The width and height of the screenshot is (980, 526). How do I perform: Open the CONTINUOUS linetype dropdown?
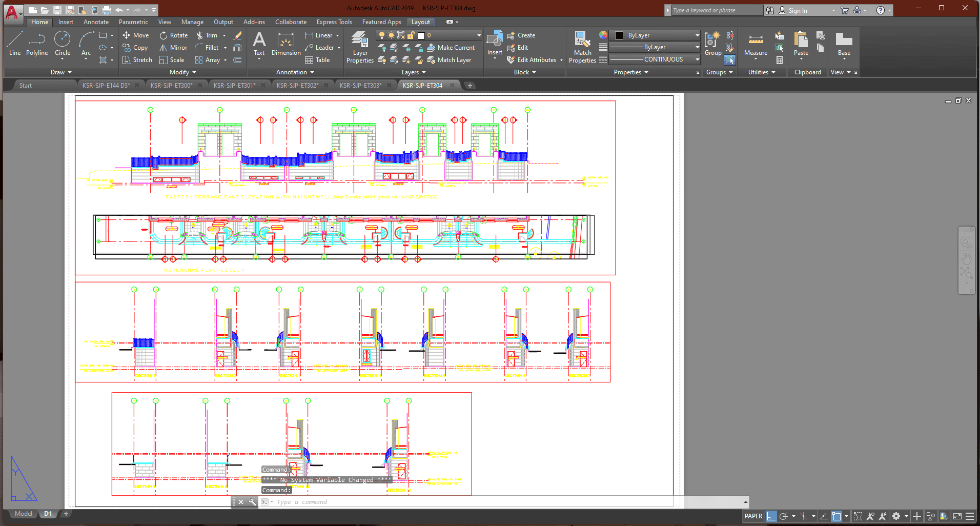pos(697,59)
